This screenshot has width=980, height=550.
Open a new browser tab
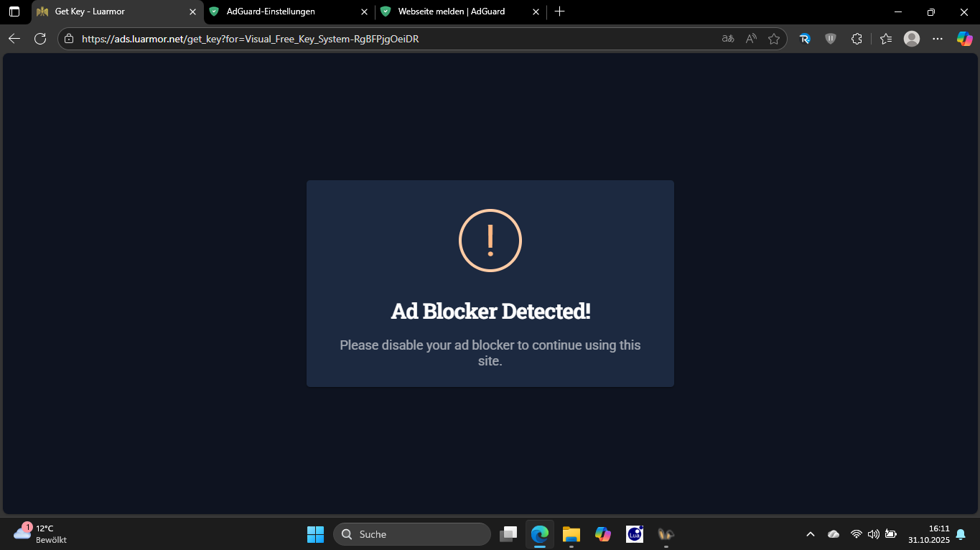[559, 11]
